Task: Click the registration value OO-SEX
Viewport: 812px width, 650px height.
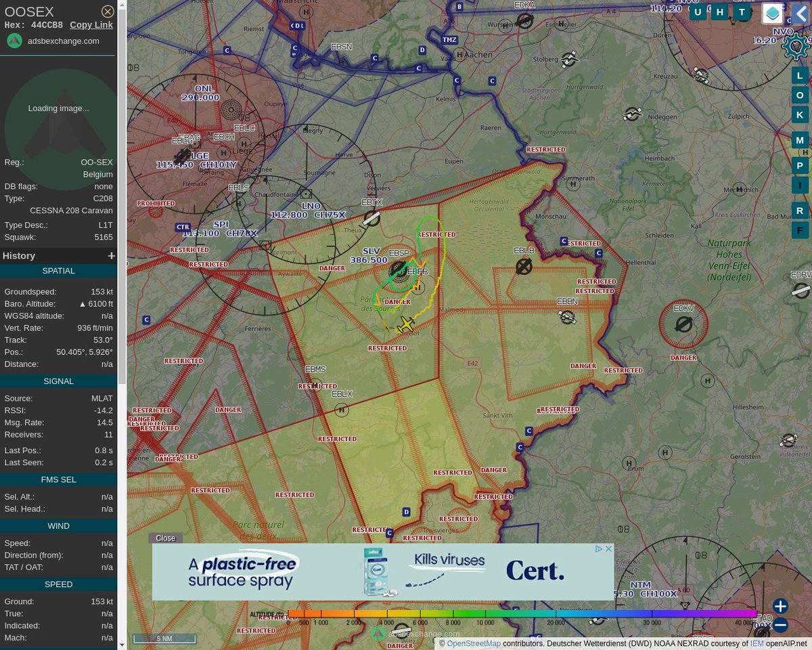Action: click(x=97, y=162)
